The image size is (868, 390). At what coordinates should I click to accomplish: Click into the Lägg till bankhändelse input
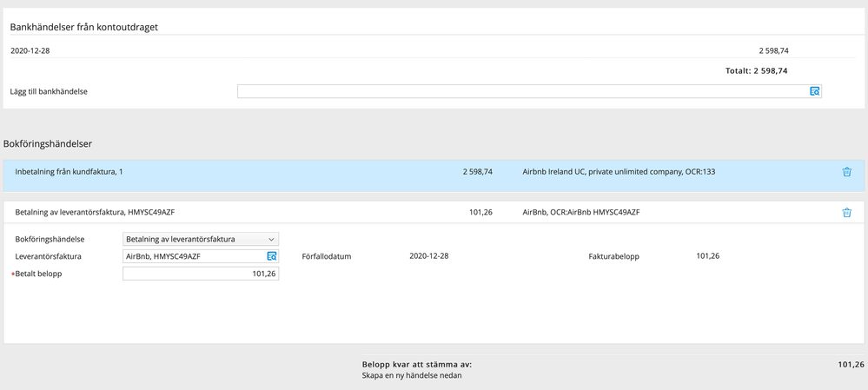pyautogui.click(x=521, y=91)
